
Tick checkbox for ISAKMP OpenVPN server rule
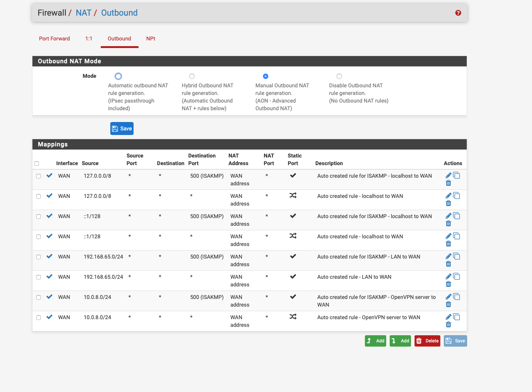point(39,297)
